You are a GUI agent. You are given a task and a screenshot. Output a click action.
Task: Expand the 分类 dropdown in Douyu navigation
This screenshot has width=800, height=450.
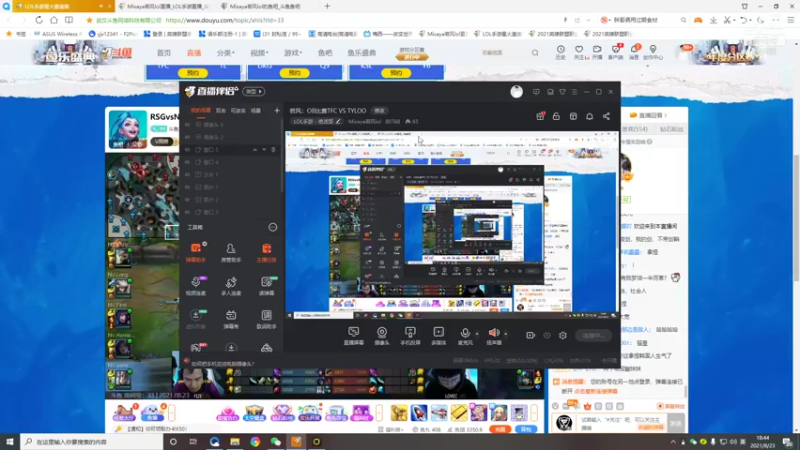coord(226,53)
